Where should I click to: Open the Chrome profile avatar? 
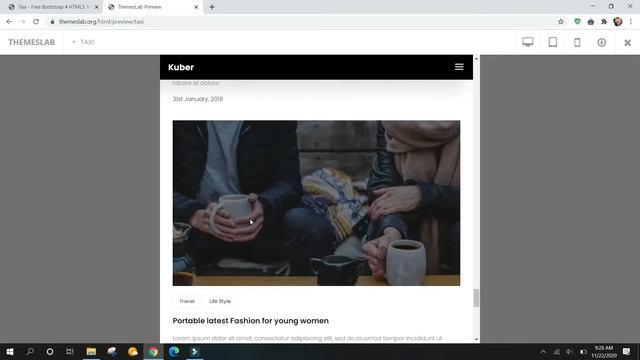click(x=618, y=22)
